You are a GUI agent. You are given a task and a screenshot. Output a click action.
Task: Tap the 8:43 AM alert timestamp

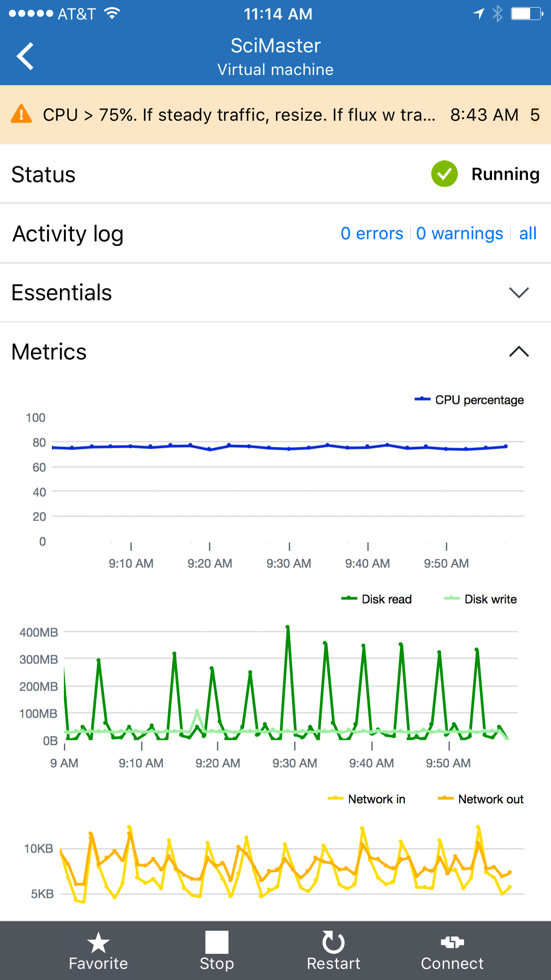tap(484, 115)
